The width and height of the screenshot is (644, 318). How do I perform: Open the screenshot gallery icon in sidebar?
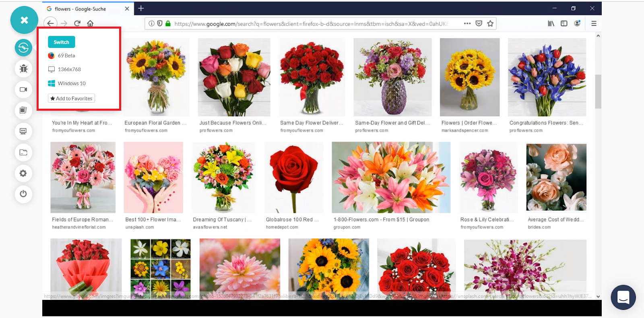click(x=23, y=110)
